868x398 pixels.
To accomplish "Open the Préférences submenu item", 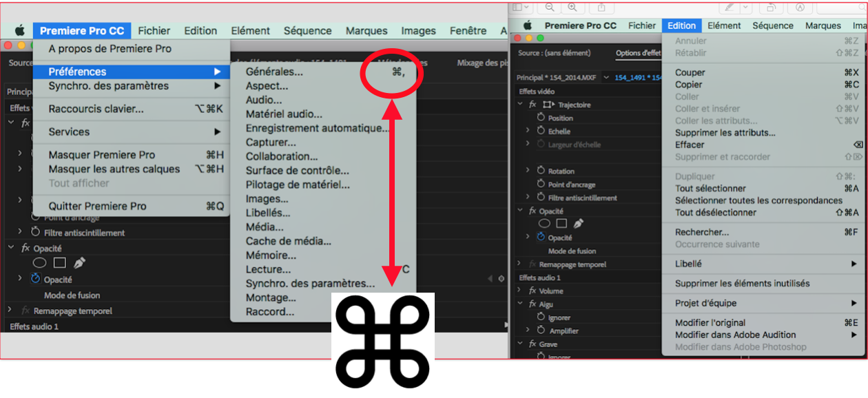I will pos(132,72).
